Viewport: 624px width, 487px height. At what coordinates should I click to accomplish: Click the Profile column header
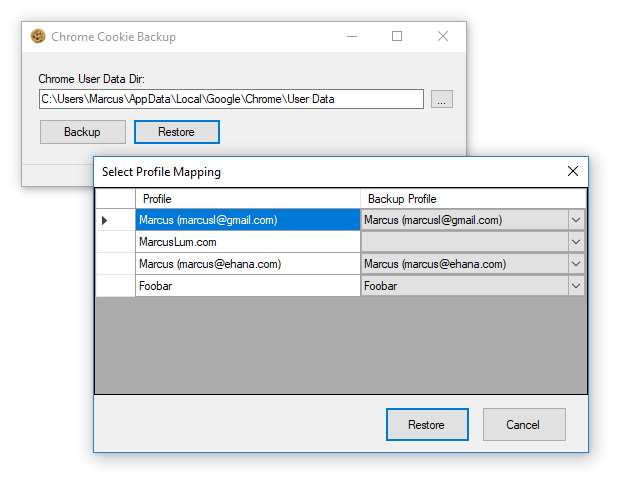click(x=248, y=199)
